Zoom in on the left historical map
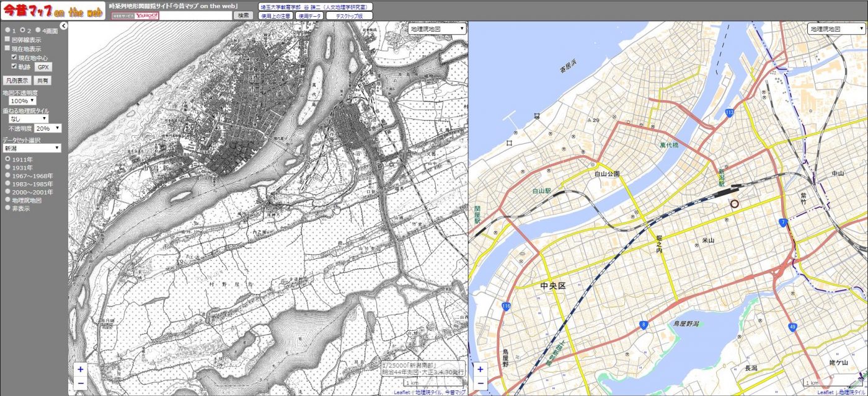 [81, 369]
